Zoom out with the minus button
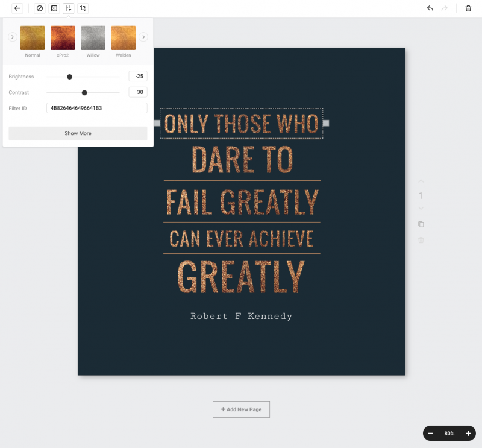Image resolution: width=482 pixels, height=448 pixels. click(x=430, y=433)
